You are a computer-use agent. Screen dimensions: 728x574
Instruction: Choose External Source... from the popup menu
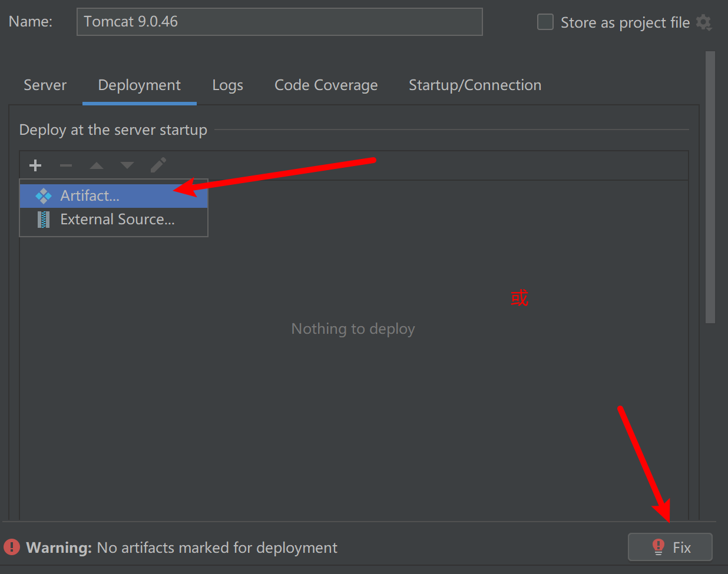tap(117, 220)
